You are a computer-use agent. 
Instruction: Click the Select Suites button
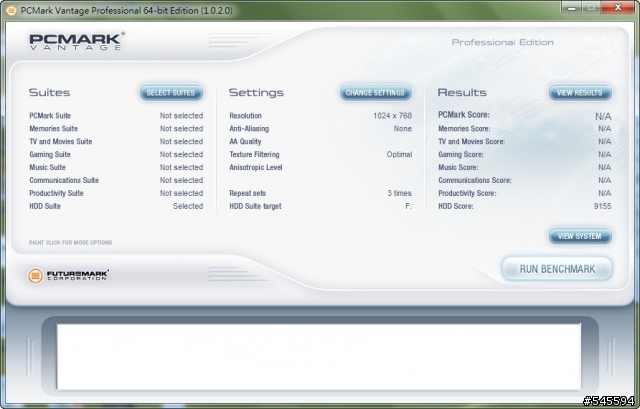point(171,93)
